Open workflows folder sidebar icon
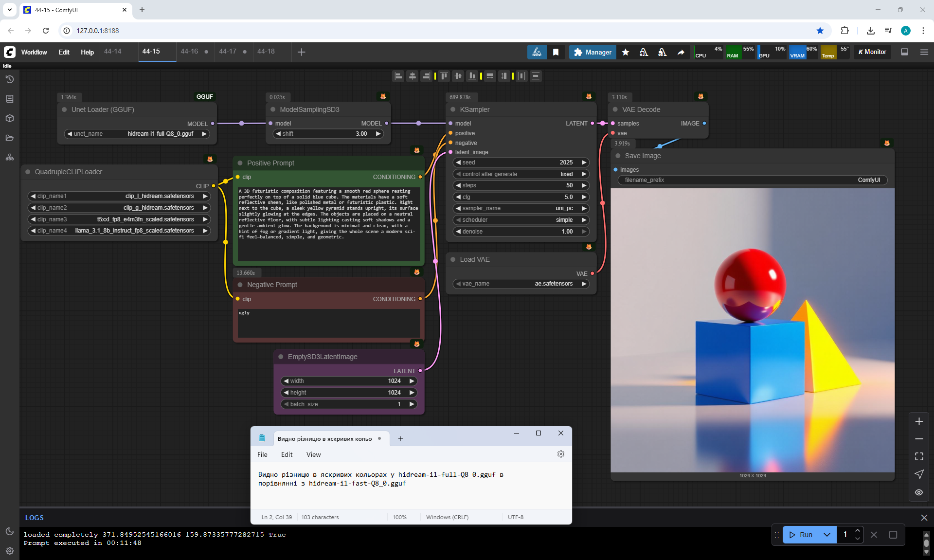Viewport: 934px width, 560px height. [9, 138]
